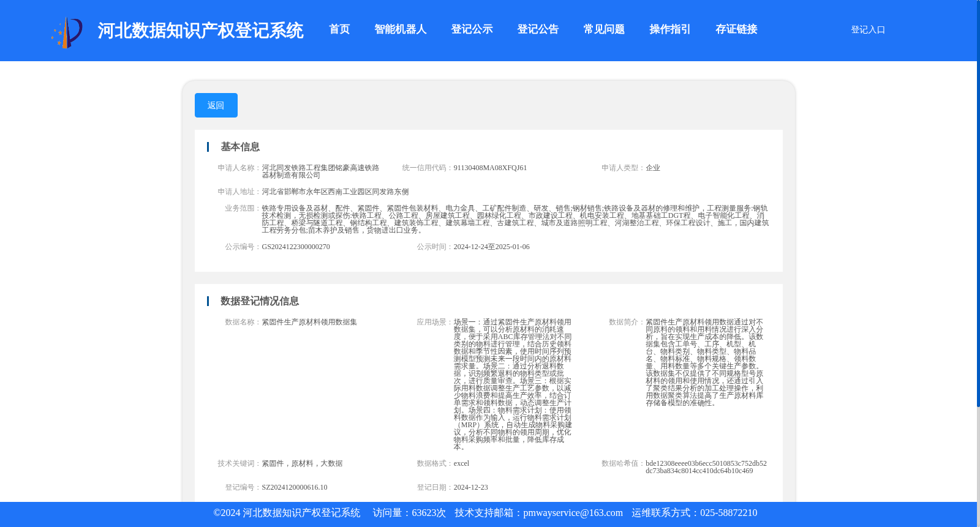The height and width of the screenshot is (527, 980).
Task: Go to the 登记公示 page
Action: [x=472, y=29]
